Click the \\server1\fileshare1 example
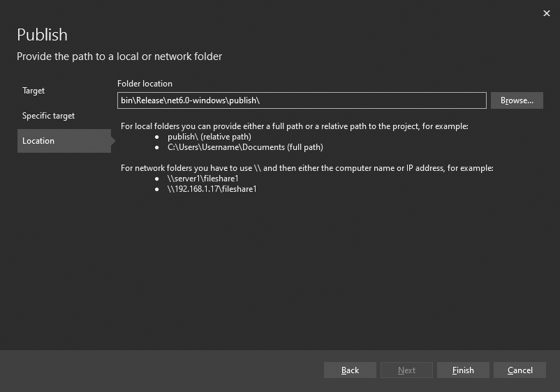Screen dimensions: 560x392 click(x=203, y=179)
